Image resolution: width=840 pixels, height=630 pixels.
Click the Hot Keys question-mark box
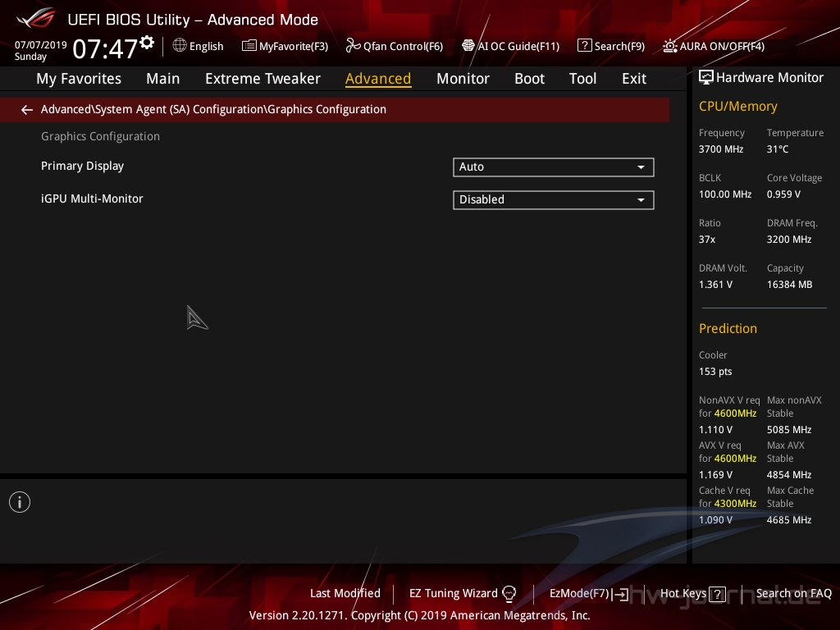[x=717, y=594]
